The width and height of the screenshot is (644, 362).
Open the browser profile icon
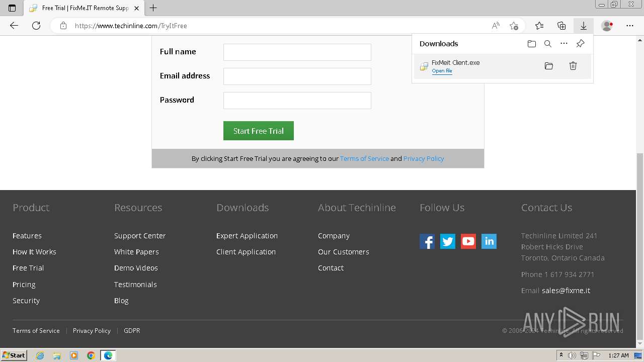(607, 26)
